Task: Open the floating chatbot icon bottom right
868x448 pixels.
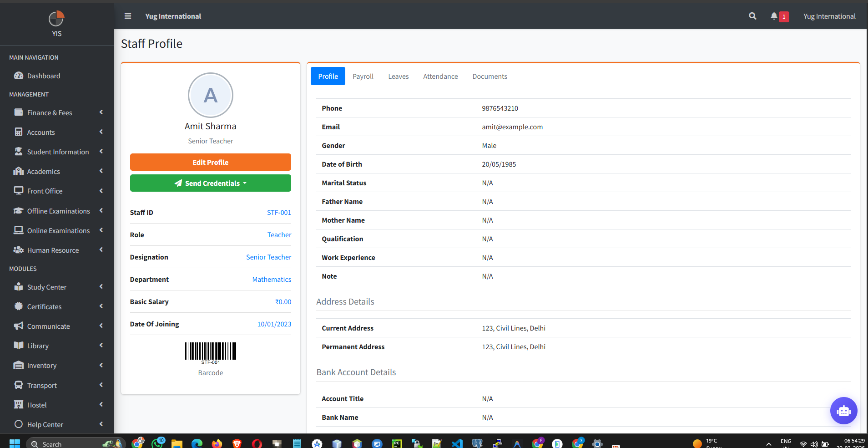Action: coord(843,411)
